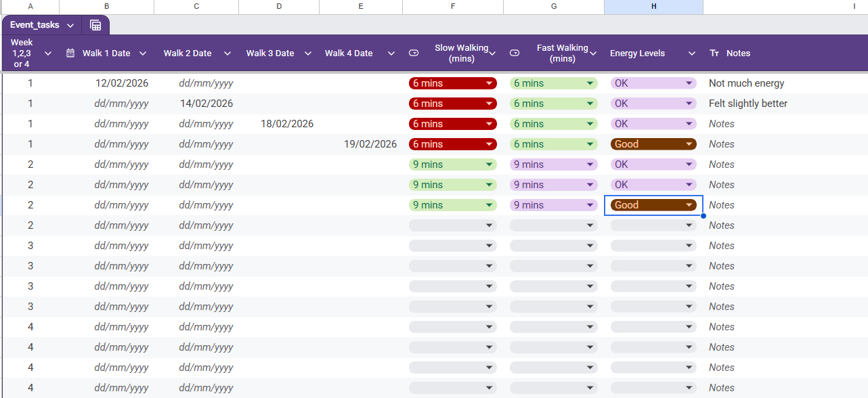Viewport: 868px width, 398px height.
Task: Select the 'Not much energy' notes cell
Action: (746, 83)
